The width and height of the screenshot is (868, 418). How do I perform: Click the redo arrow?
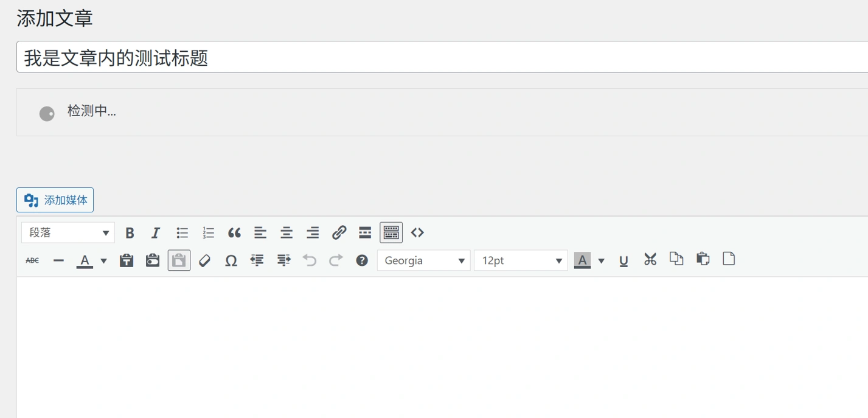pyautogui.click(x=336, y=260)
